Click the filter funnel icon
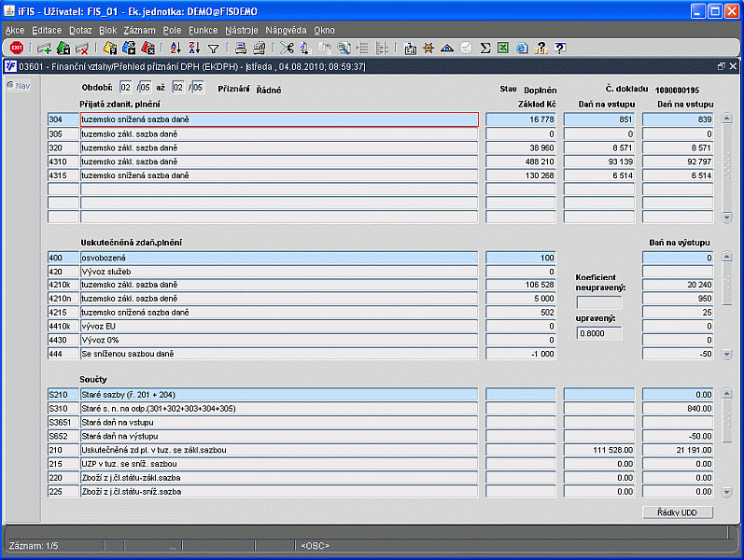The image size is (744, 560). (x=213, y=48)
